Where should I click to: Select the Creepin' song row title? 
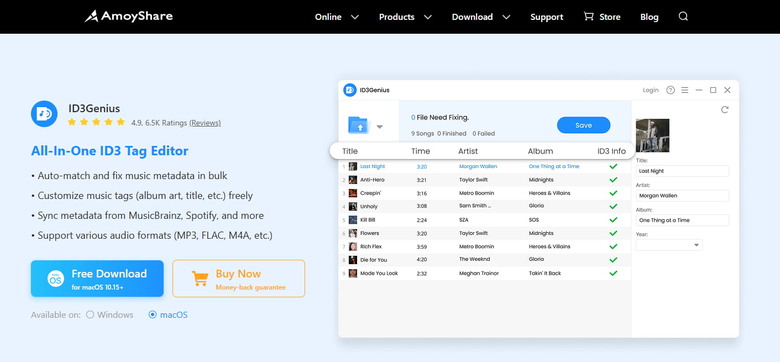point(371,193)
